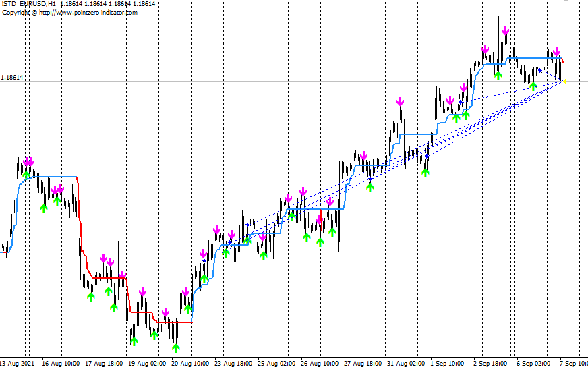Select the magenta arrow above the 19 Aug bars
Screen dimensions: 588x369
(x=143, y=291)
